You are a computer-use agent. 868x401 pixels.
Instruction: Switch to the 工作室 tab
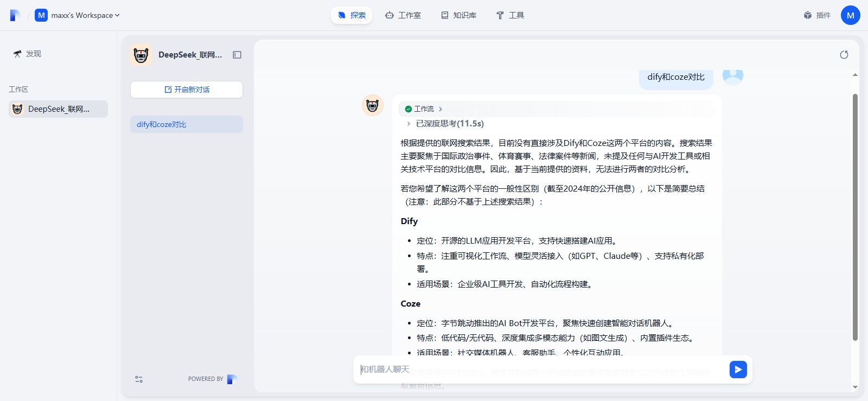click(x=403, y=15)
